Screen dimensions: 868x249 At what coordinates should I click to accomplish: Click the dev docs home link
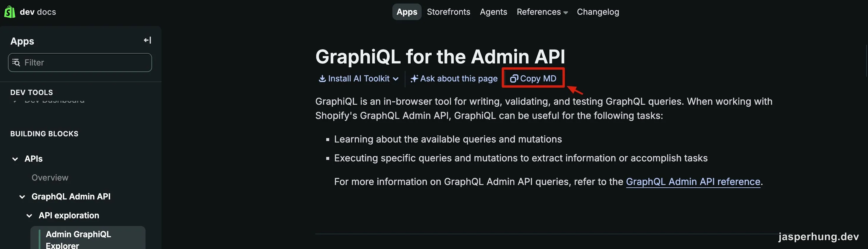point(38,12)
